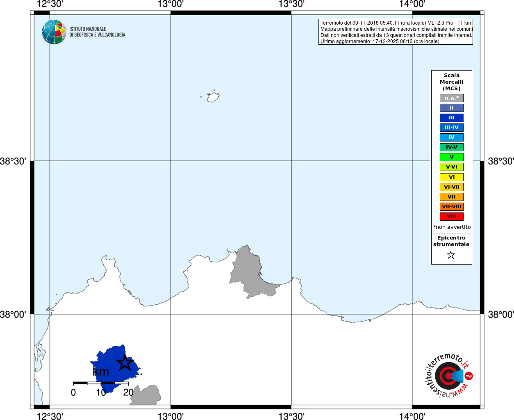Click the 'Terremoto del 09-11-2018' title line
Image resolution: width=514 pixels, height=420 pixels.
[x=396, y=23]
